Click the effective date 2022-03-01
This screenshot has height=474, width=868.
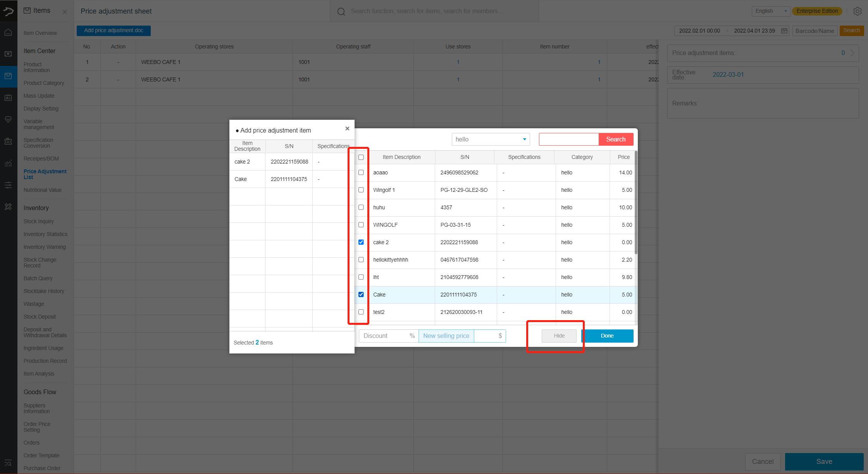(x=728, y=74)
